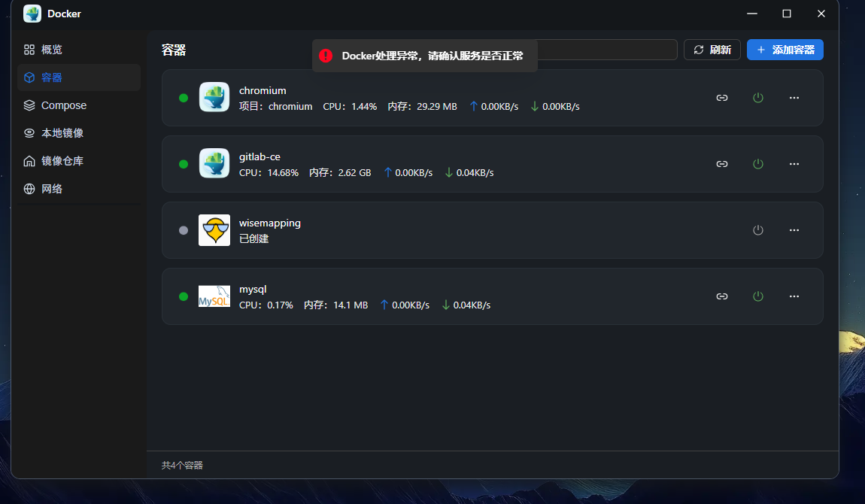Click the 镜像仓库 house icon
This screenshot has height=504, width=865.
(x=29, y=161)
